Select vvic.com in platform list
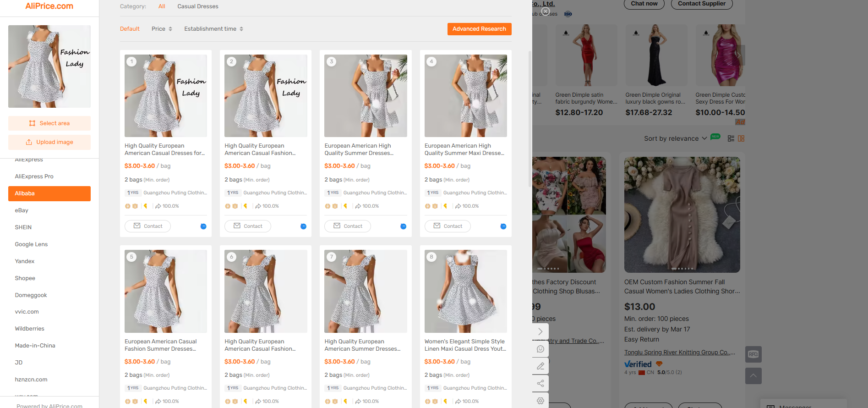The width and height of the screenshot is (868, 408). click(x=49, y=312)
